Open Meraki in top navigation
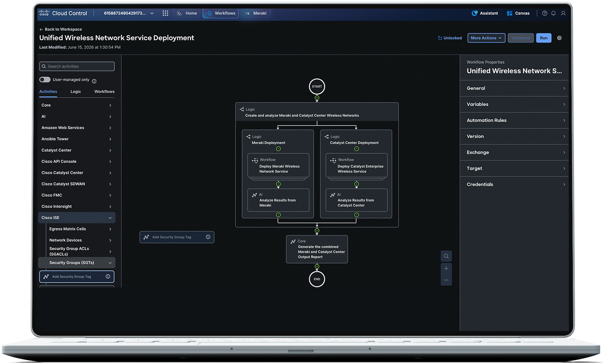 [256, 13]
